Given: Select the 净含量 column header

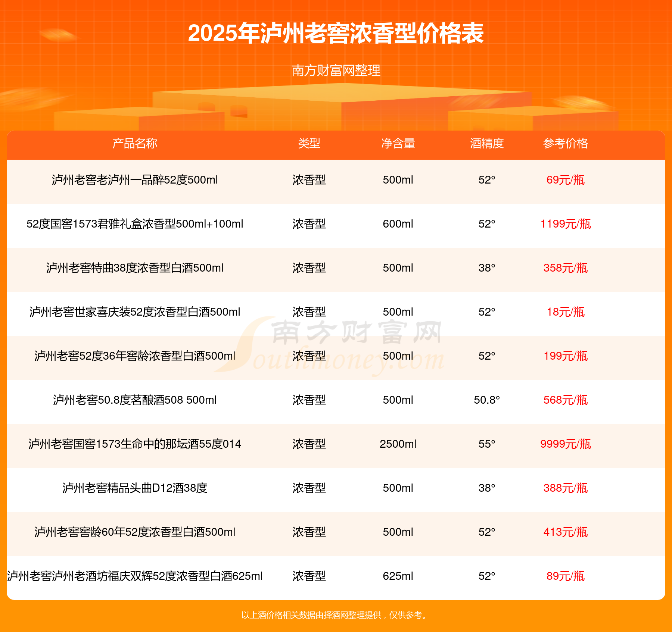Looking at the screenshot, I should point(398,143).
